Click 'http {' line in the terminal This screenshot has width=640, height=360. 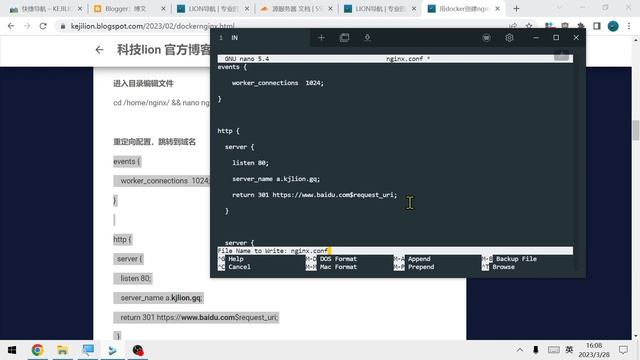click(x=229, y=131)
